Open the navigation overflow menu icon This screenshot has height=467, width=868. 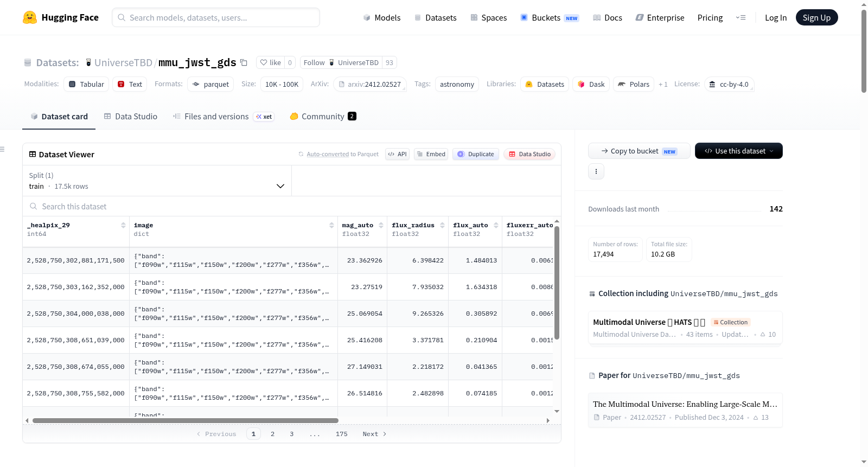pyautogui.click(x=741, y=17)
